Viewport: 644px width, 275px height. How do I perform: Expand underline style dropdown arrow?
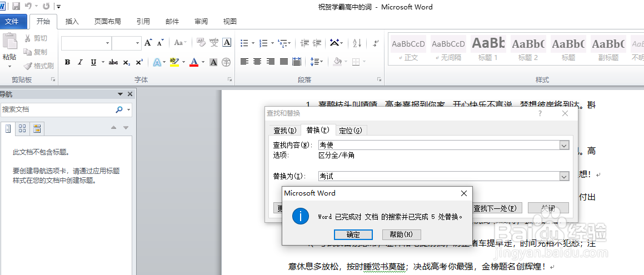pos(103,62)
